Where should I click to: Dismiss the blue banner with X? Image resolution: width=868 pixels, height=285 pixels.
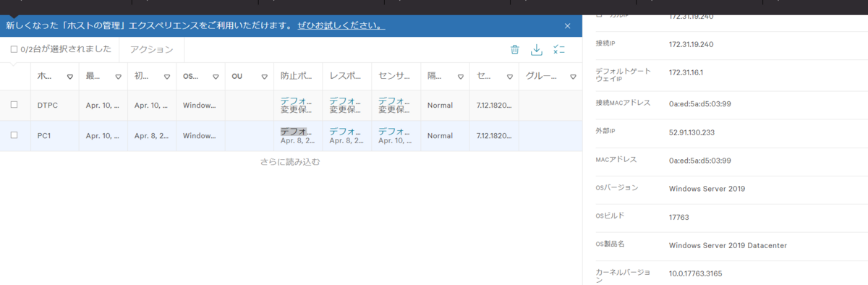pyautogui.click(x=568, y=25)
